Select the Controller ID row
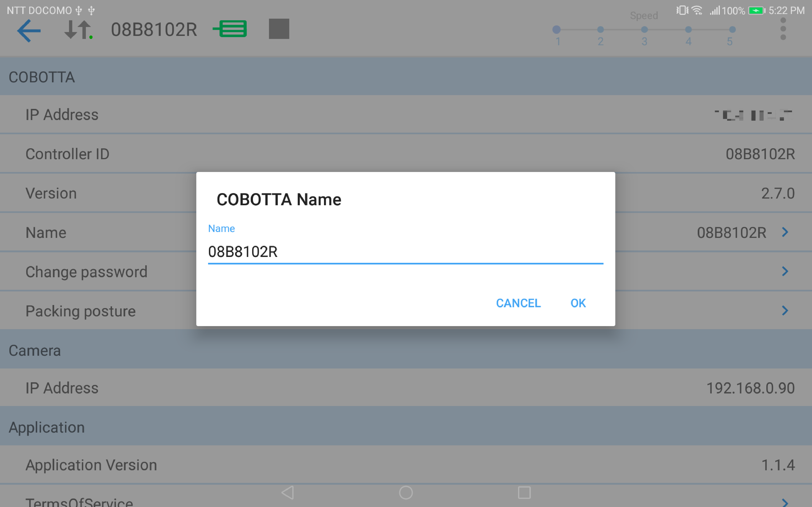This screenshot has height=507, width=812. pos(406,154)
